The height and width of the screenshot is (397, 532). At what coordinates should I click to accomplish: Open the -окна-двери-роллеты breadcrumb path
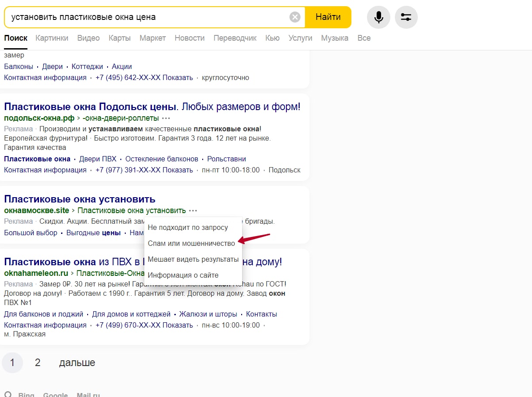120,118
